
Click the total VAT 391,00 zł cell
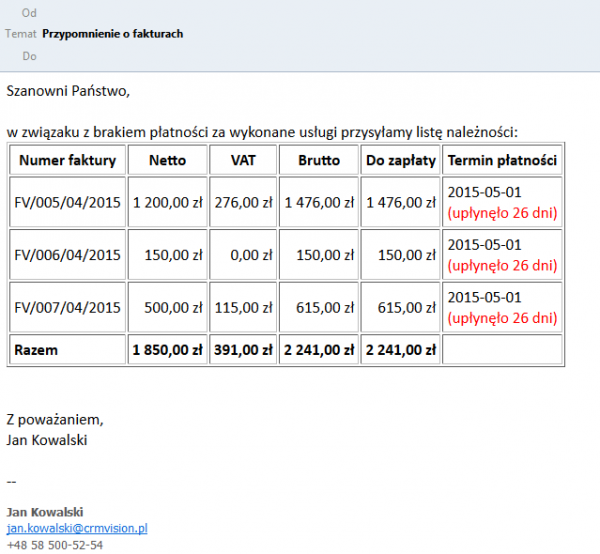click(x=243, y=350)
